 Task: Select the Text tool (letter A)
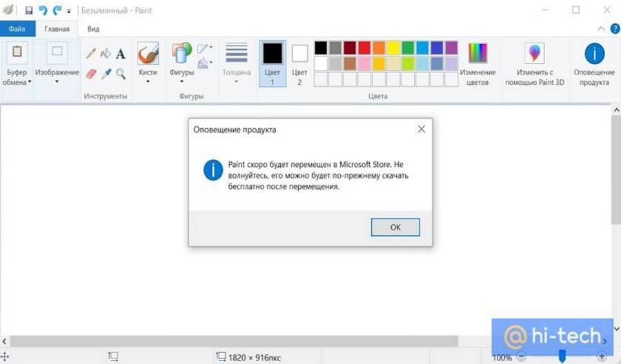click(x=120, y=53)
